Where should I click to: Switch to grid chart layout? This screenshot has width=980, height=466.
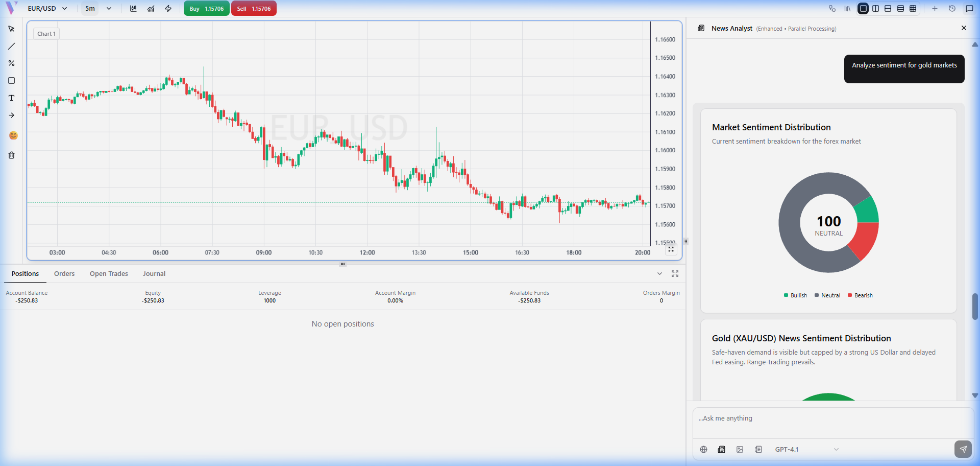(913, 9)
